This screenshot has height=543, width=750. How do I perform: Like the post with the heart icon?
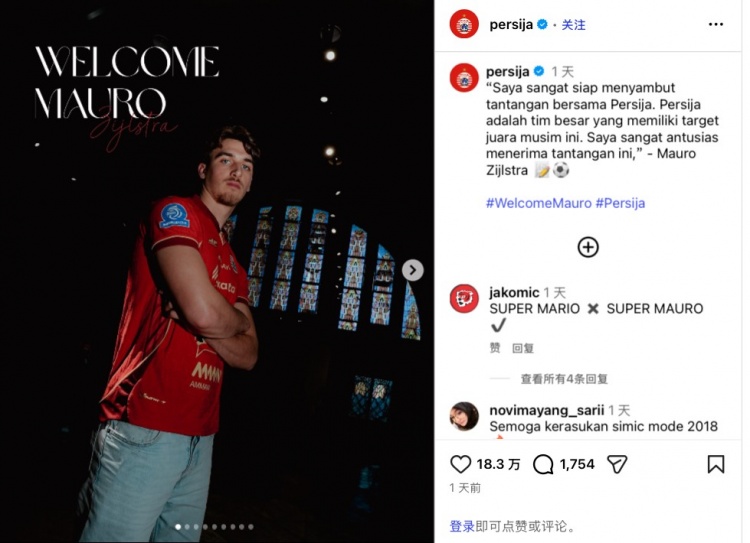(x=461, y=464)
